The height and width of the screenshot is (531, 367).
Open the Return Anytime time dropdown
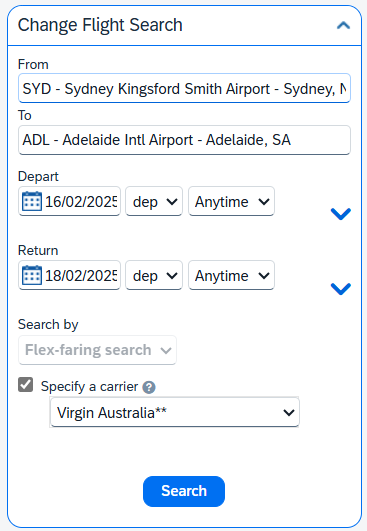click(231, 275)
